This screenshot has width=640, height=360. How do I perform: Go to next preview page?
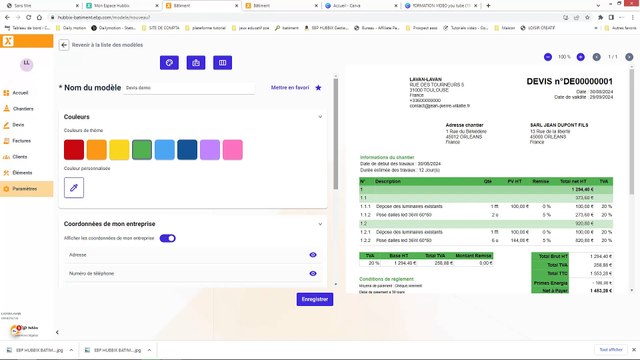pos(629,57)
